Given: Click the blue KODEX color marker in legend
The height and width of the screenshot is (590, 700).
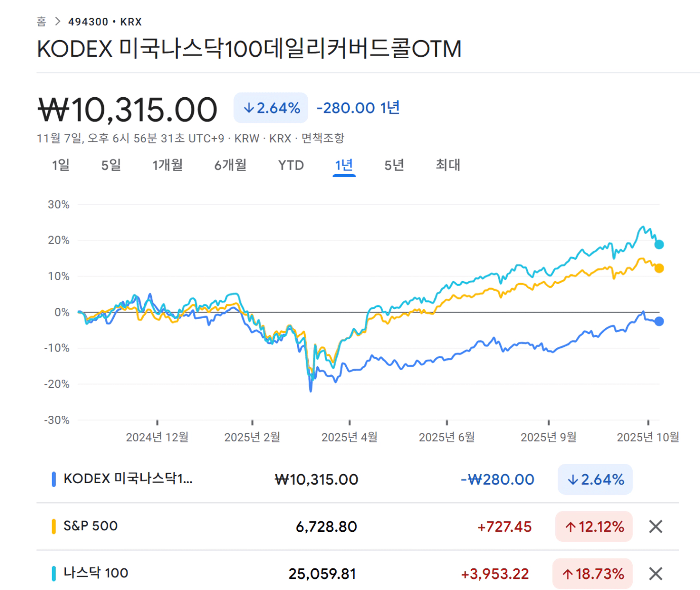Looking at the screenshot, I should pyautogui.click(x=54, y=479).
